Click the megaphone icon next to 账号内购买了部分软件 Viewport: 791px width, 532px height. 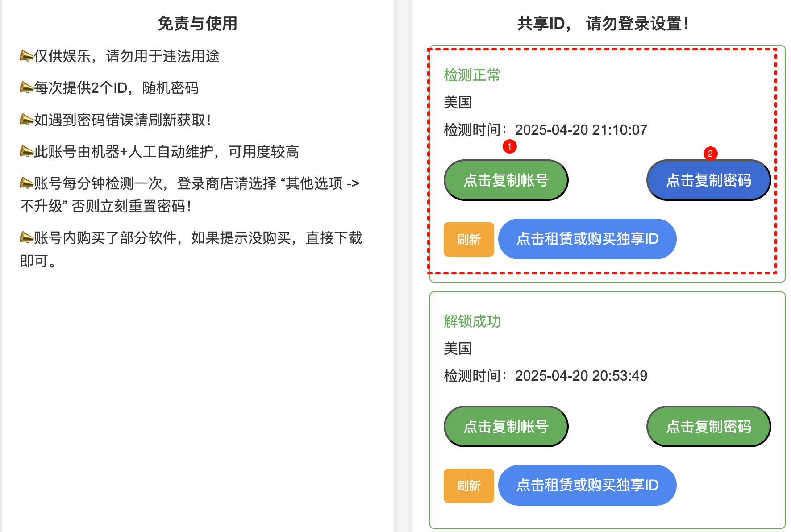(x=25, y=238)
